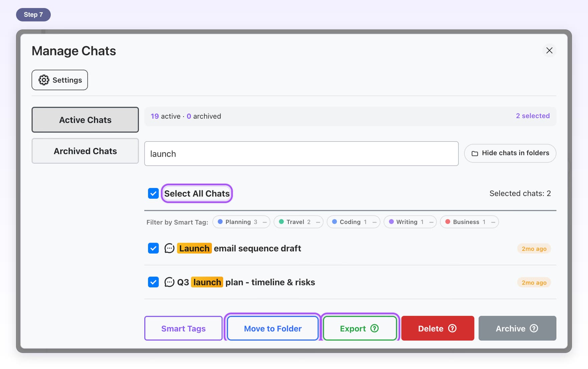Click chat bubble icon beside Launch email sequence draft
Viewport: 588px width, 369px height.
point(169,248)
